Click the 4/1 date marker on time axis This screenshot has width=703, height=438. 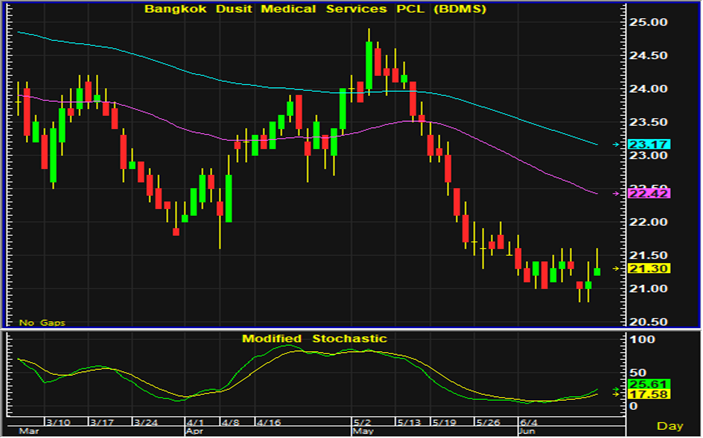click(195, 422)
